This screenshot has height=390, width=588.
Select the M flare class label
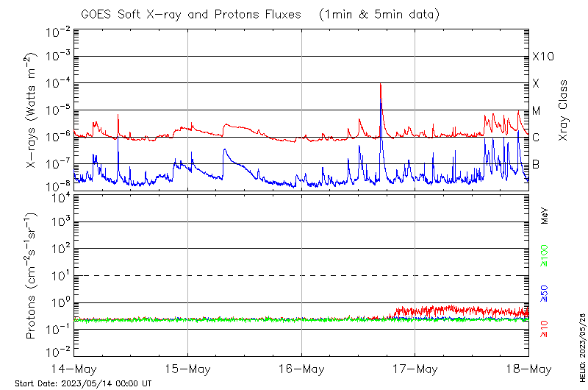(x=537, y=110)
